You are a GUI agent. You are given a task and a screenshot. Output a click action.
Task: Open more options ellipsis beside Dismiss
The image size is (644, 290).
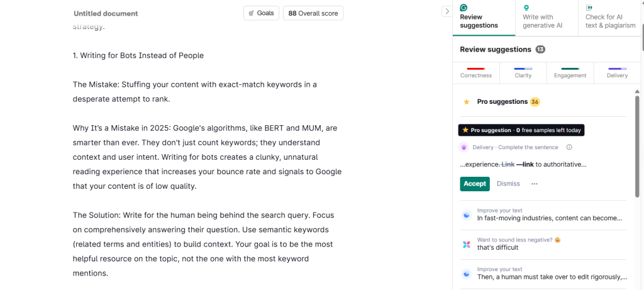click(535, 184)
